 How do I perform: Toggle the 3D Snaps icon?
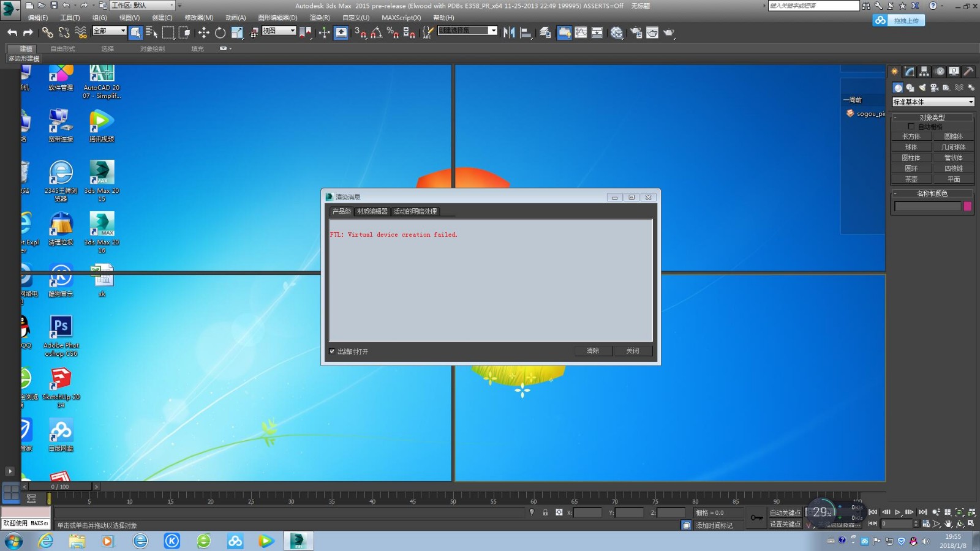pos(361,32)
